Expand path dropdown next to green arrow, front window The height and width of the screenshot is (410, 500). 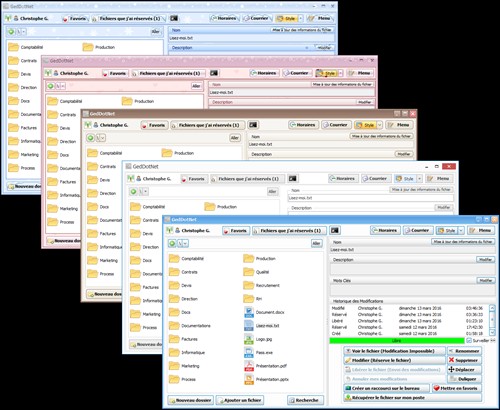(185, 243)
